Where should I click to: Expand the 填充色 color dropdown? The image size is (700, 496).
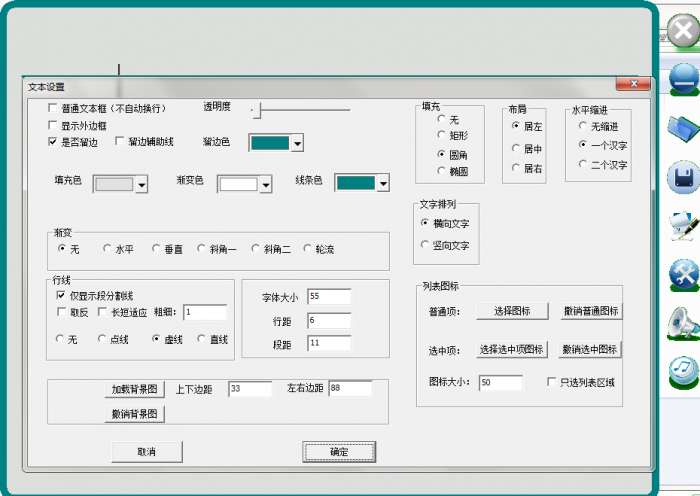pyautogui.click(x=141, y=184)
